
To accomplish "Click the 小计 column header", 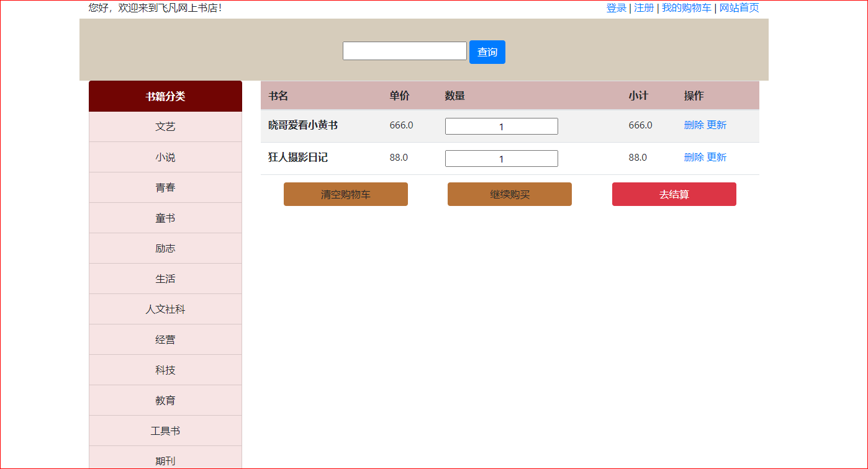I will (x=638, y=96).
